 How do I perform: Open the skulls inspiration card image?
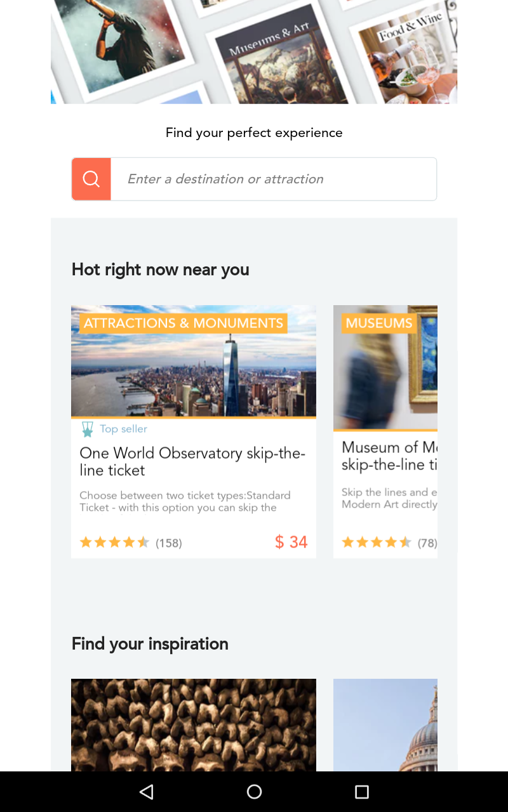(x=193, y=724)
